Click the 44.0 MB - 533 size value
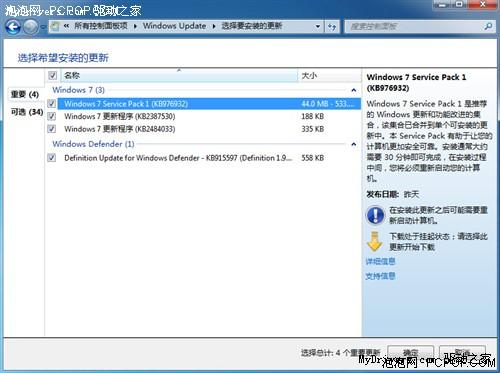The width and height of the screenshot is (500, 373). [x=328, y=104]
